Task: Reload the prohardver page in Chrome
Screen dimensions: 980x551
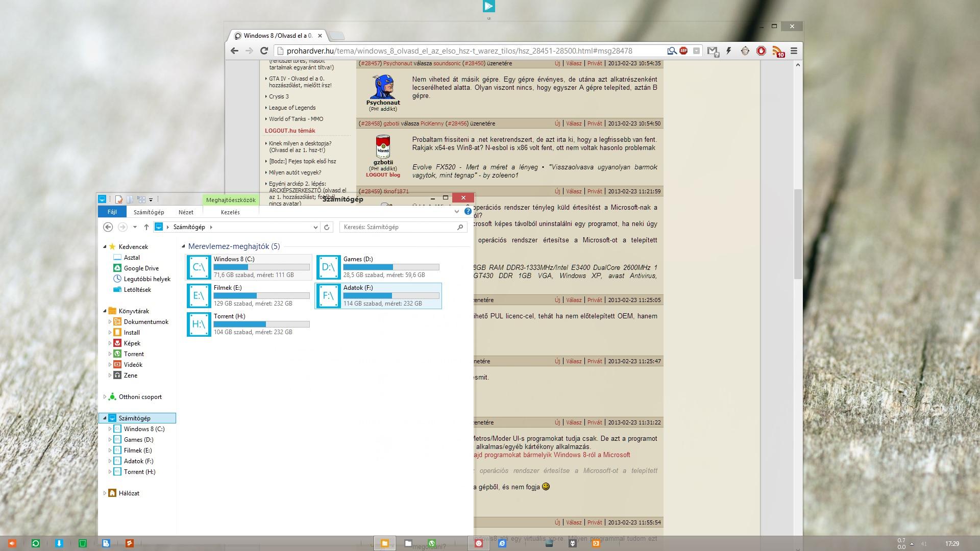Action: coord(264,51)
